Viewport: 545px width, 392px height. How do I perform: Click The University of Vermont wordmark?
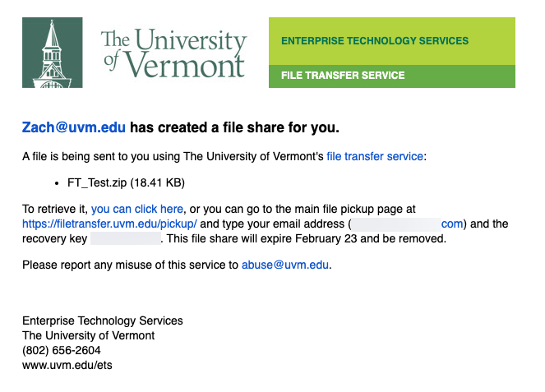(x=174, y=53)
